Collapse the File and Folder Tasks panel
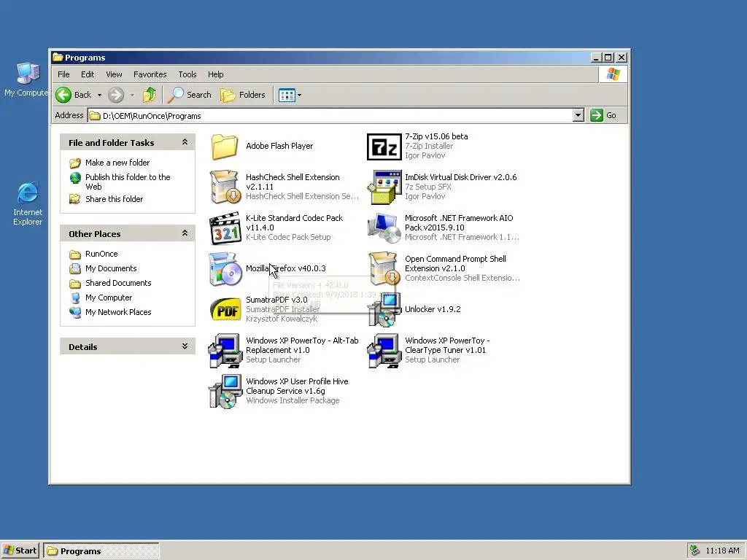The width and height of the screenshot is (747, 560). click(185, 142)
